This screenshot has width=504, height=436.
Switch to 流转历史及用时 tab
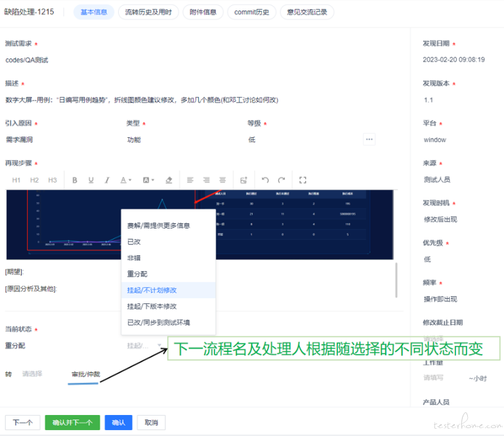pos(148,12)
